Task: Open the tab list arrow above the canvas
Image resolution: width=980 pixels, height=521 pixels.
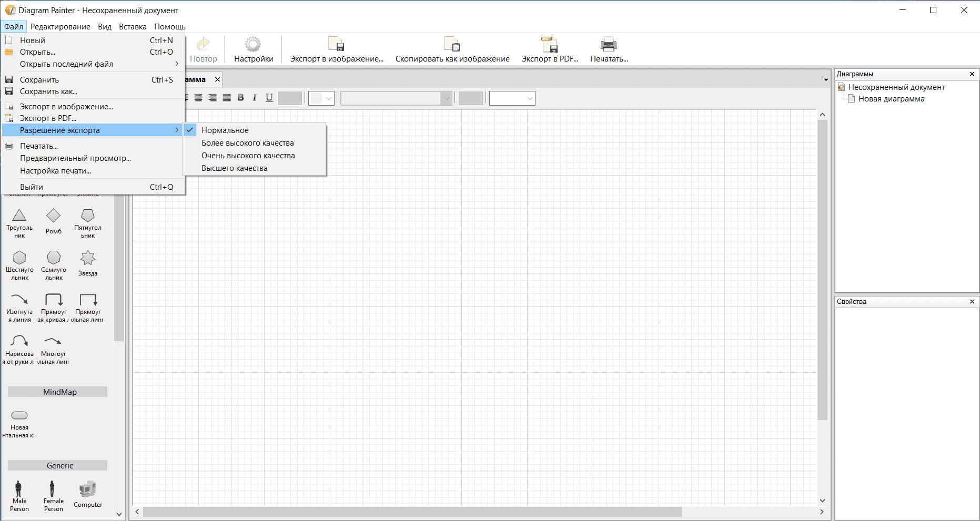Action: (826, 79)
